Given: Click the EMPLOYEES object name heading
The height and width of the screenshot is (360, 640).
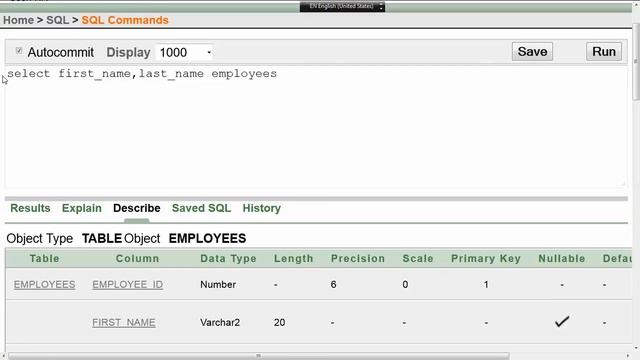Looking at the screenshot, I should pos(207,238).
